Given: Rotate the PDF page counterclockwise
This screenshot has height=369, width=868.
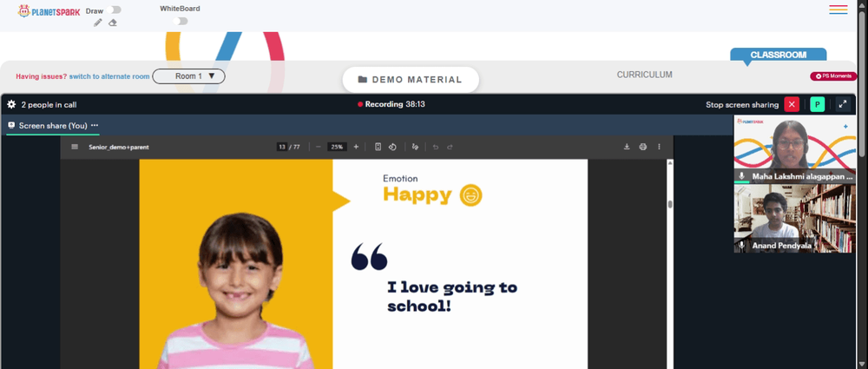Looking at the screenshot, I should [392, 147].
